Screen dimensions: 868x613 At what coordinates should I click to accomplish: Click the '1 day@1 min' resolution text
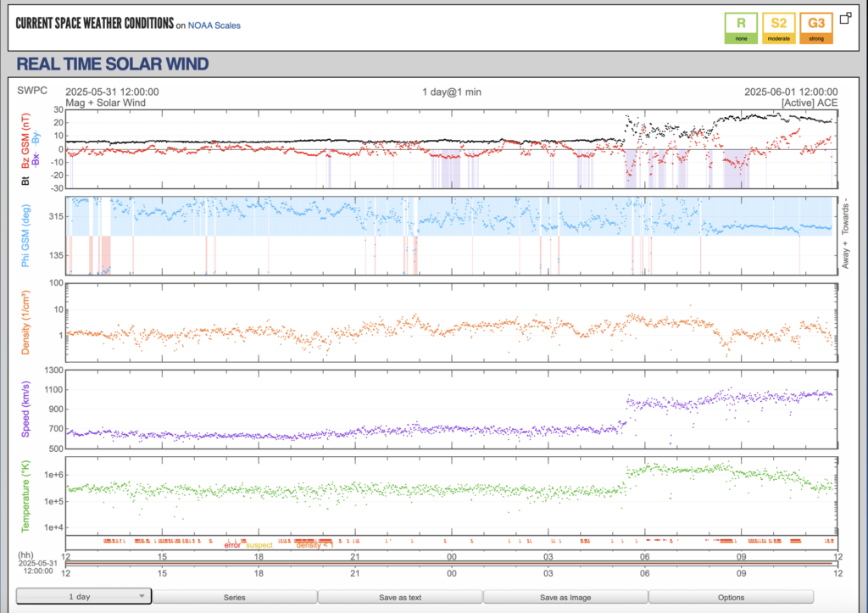(x=452, y=92)
